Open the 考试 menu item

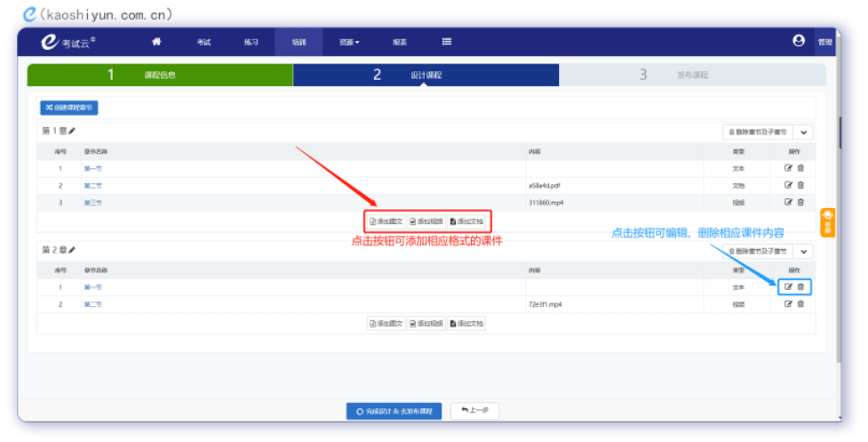coord(203,42)
